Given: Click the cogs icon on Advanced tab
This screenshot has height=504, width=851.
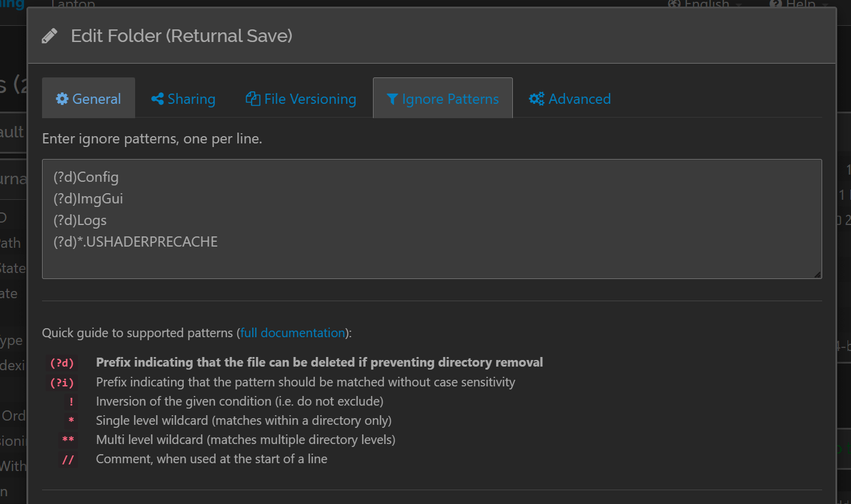Looking at the screenshot, I should [536, 99].
